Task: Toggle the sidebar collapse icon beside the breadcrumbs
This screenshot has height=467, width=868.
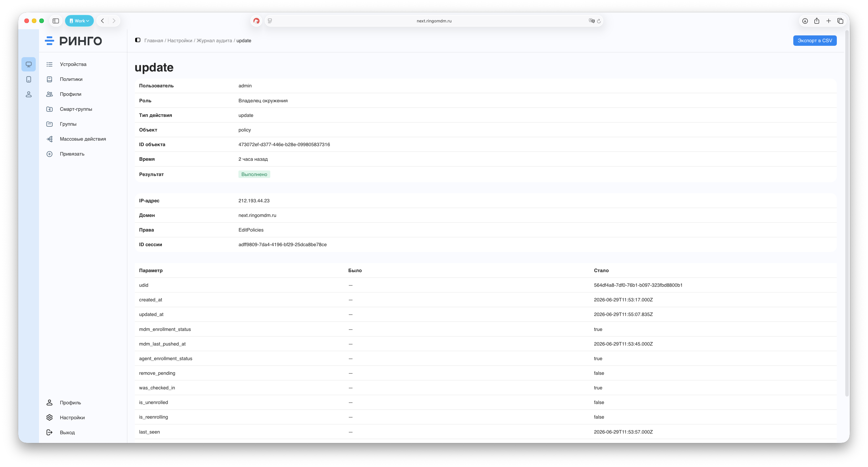Action: (138, 40)
